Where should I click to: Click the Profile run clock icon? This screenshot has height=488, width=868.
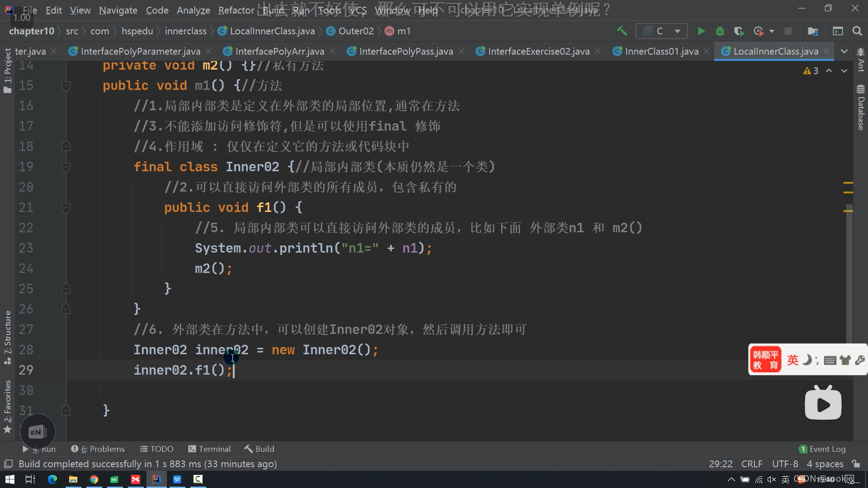[x=759, y=31]
